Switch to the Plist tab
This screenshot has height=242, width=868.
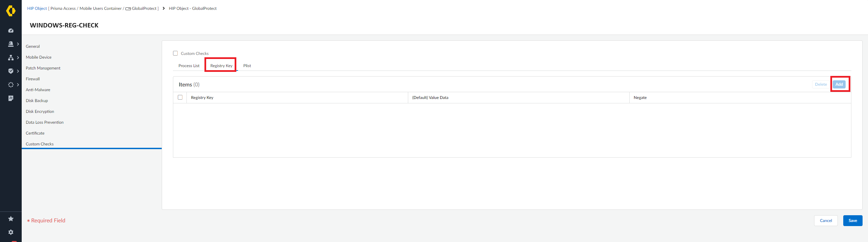(x=247, y=66)
